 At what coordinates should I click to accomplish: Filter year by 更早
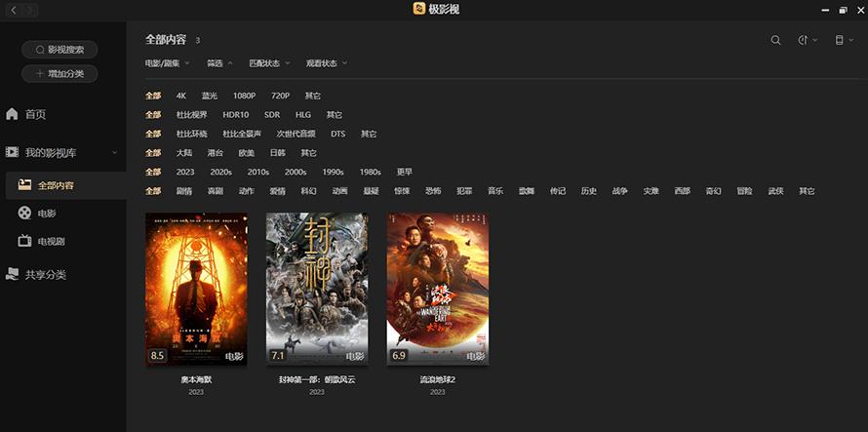404,172
